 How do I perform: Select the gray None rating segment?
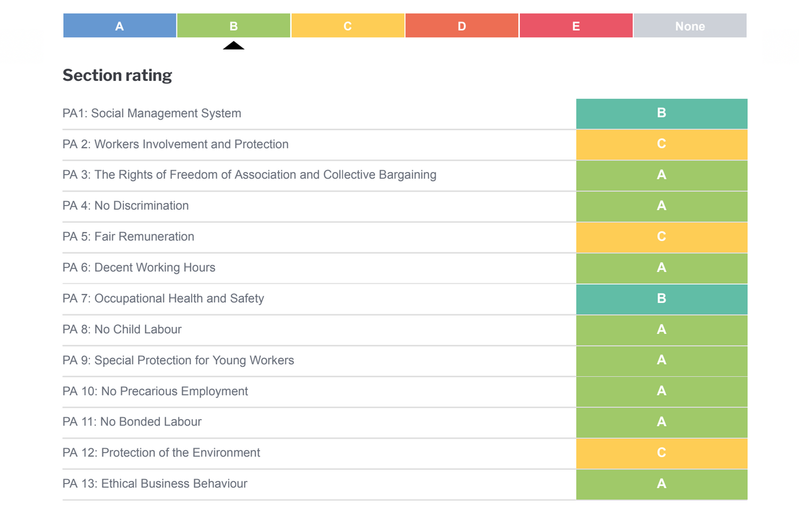coord(690,26)
